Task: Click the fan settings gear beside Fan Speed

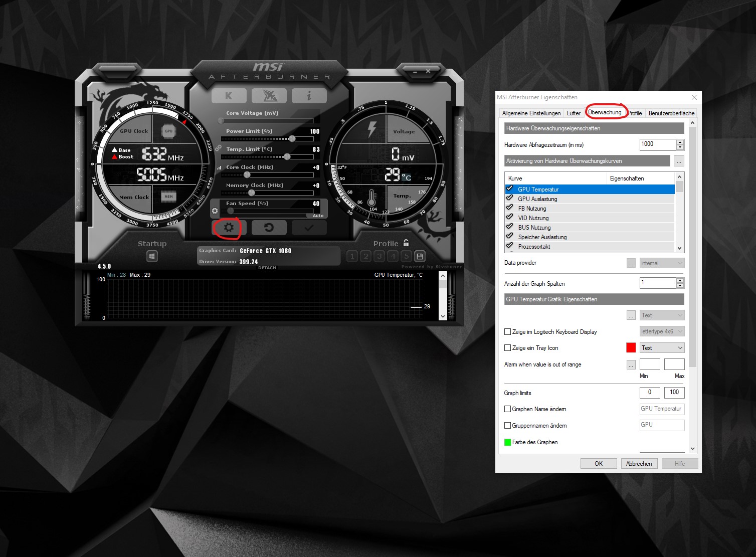Action: [x=215, y=211]
